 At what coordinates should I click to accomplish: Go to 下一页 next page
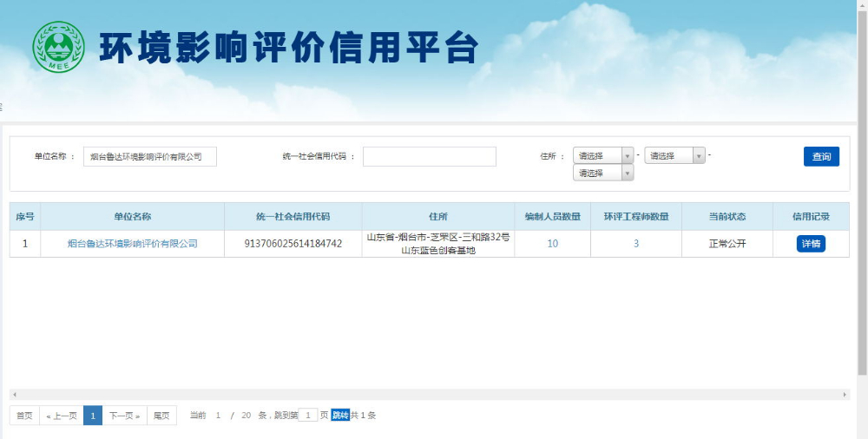coord(124,416)
